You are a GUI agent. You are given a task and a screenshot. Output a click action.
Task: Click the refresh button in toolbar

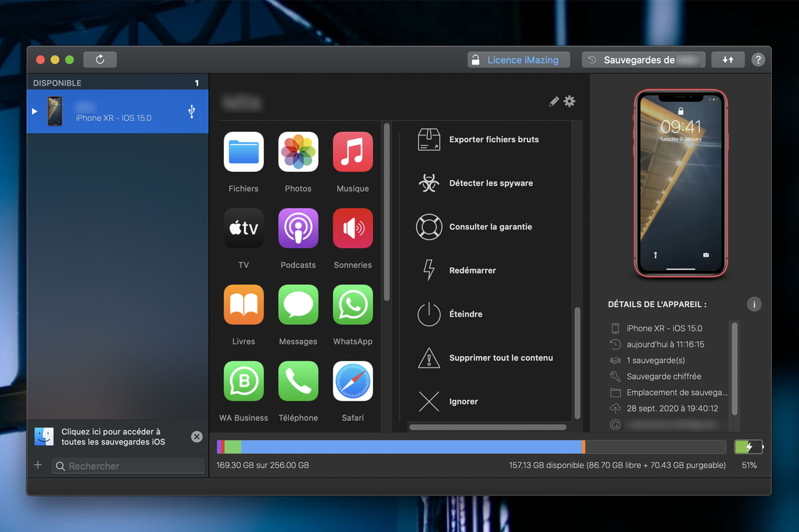pyautogui.click(x=100, y=59)
